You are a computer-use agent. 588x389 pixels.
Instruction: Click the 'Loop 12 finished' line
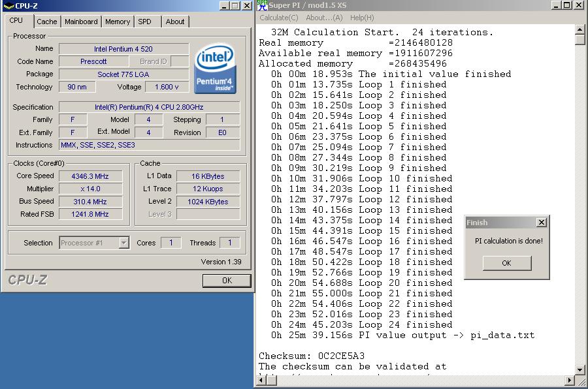point(361,199)
